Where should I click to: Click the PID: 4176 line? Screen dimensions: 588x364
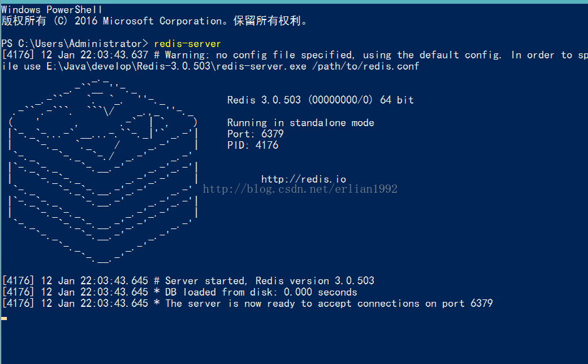pos(253,145)
